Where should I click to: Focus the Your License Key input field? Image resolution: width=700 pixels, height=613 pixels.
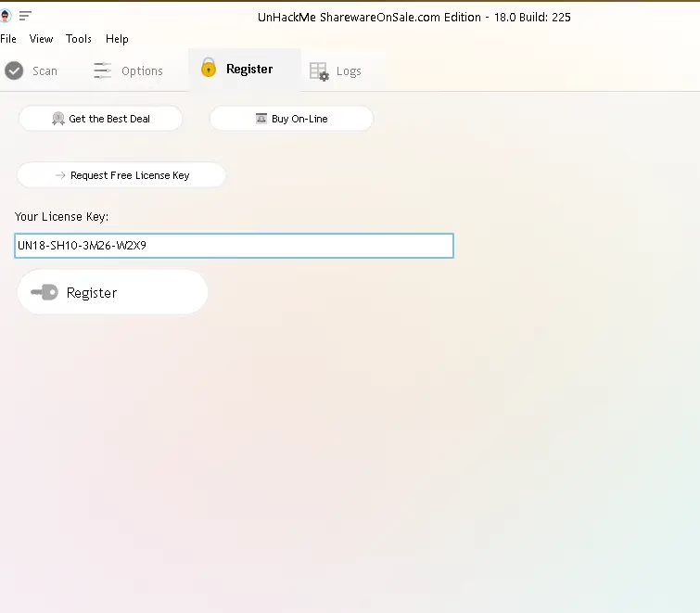click(x=234, y=246)
